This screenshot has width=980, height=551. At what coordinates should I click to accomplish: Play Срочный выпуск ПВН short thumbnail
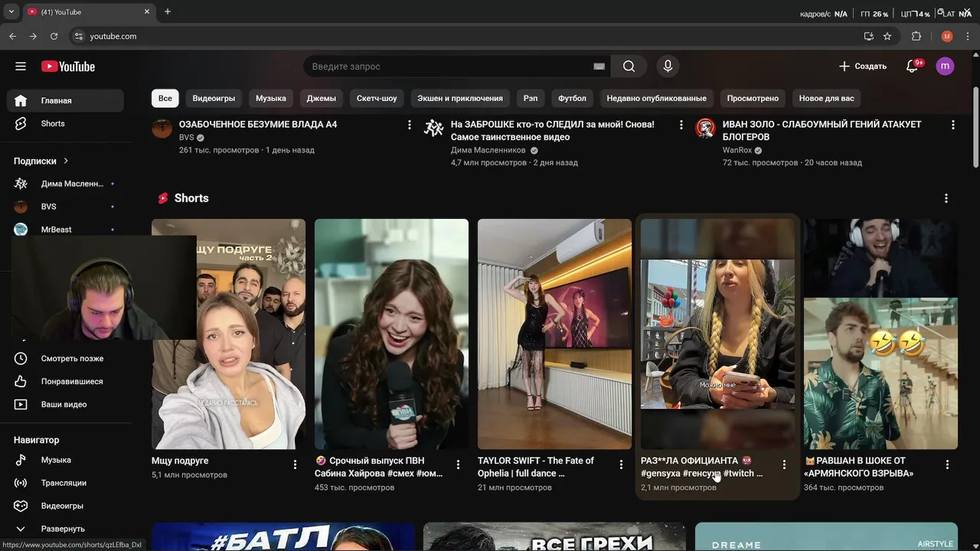(x=391, y=334)
